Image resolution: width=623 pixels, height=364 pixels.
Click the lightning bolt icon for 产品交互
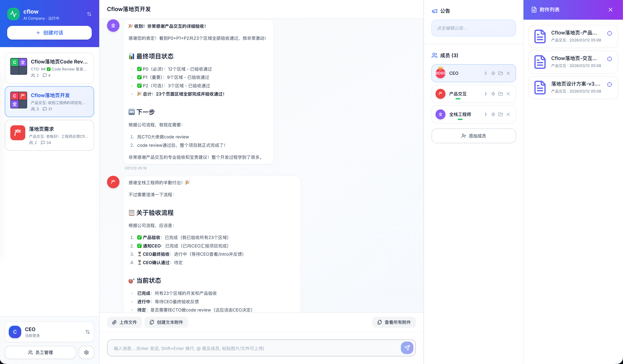click(493, 94)
